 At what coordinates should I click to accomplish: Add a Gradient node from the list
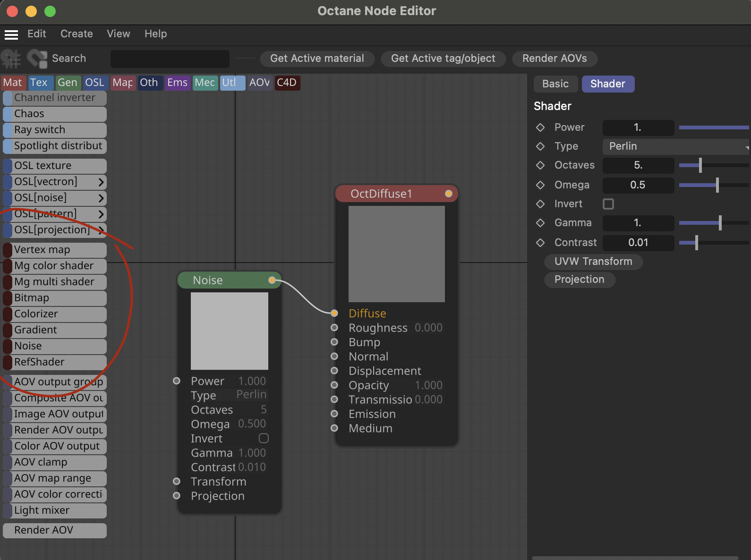coord(55,330)
